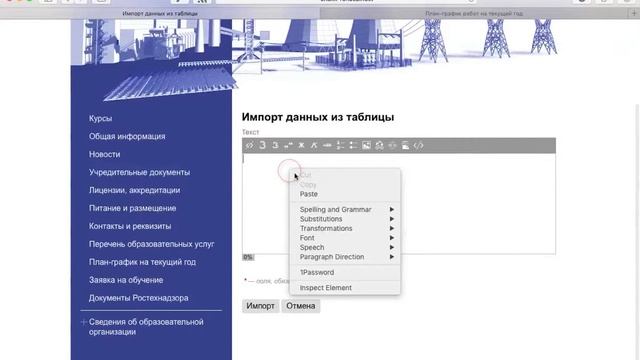Apply the small heading З icon

276,145
